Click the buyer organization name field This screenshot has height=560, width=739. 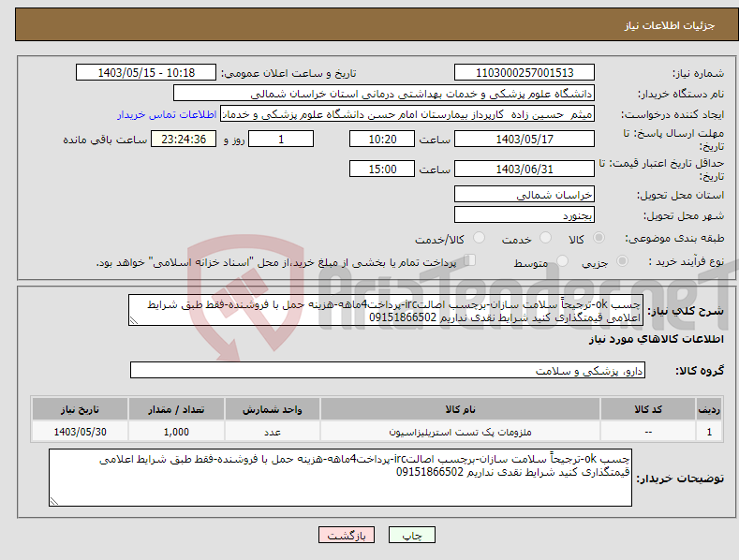pyautogui.click(x=384, y=93)
